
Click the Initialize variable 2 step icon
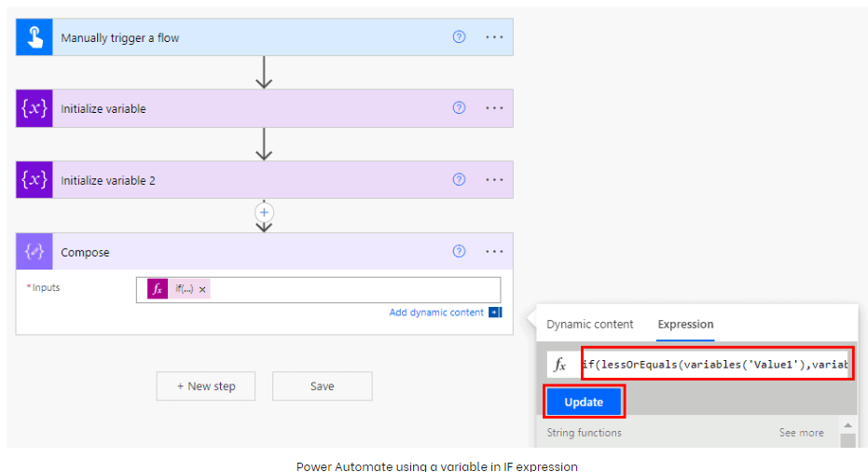(x=34, y=180)
